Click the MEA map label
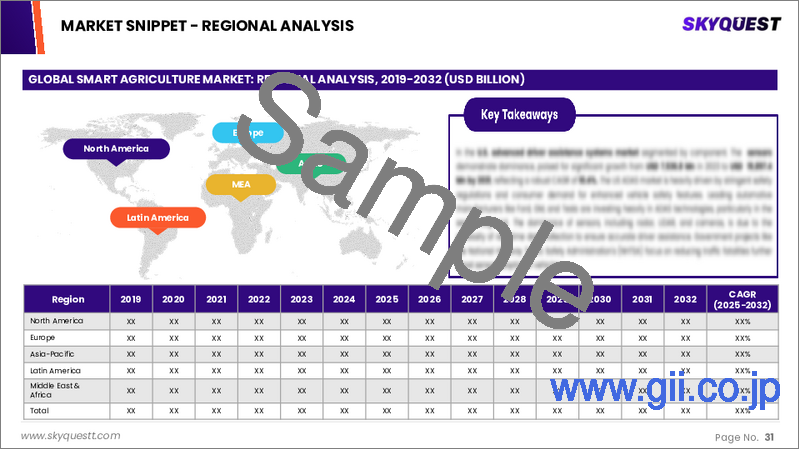This screenshot has height=450, width=800. [x=241, y=184]
